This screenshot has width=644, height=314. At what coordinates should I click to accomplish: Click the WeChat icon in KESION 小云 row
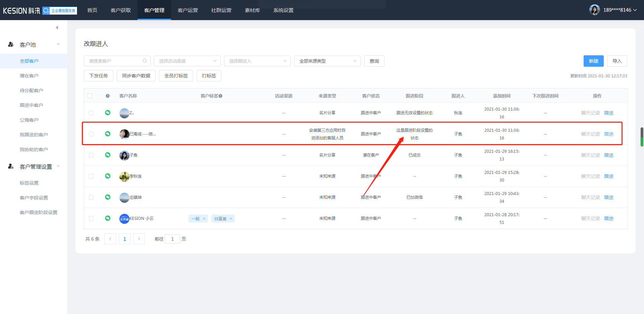108,218
